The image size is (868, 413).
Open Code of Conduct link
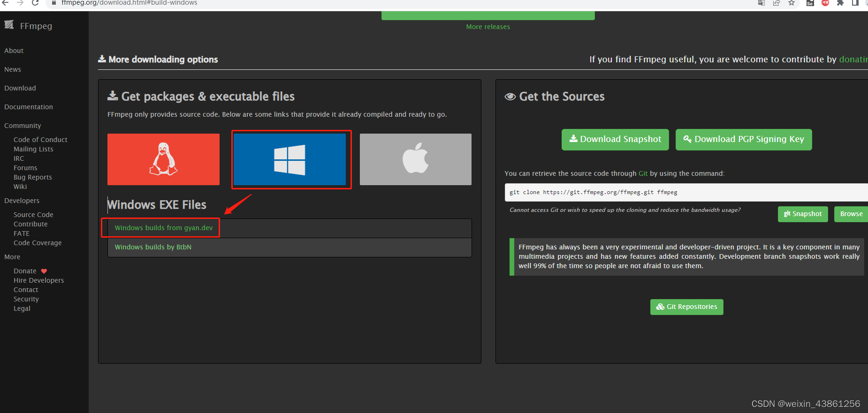(x=40, y=140)
